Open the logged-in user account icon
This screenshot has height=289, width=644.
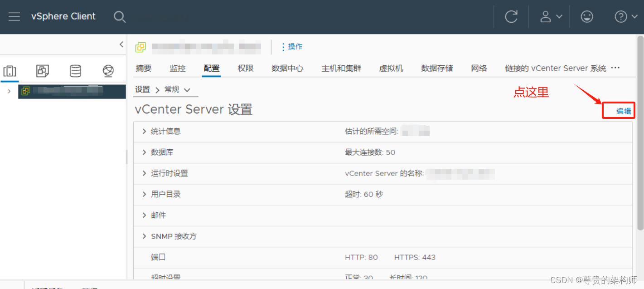point(546,16)
